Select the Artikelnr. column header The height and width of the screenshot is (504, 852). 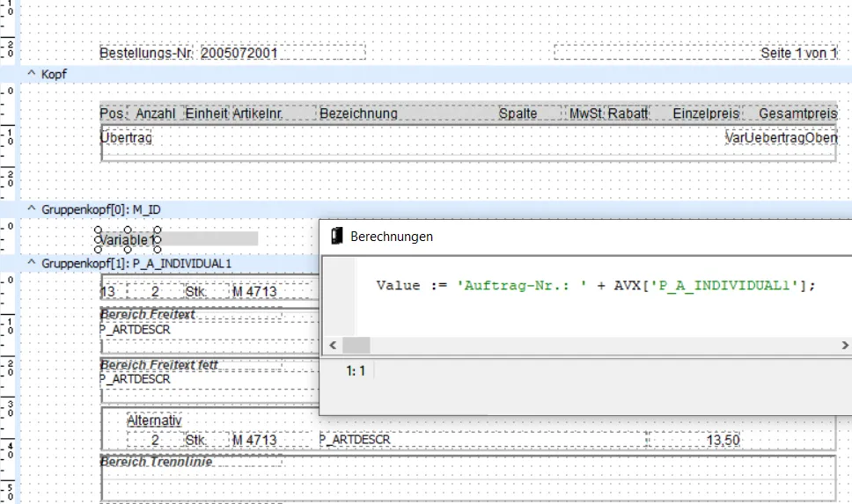(257, 113)
